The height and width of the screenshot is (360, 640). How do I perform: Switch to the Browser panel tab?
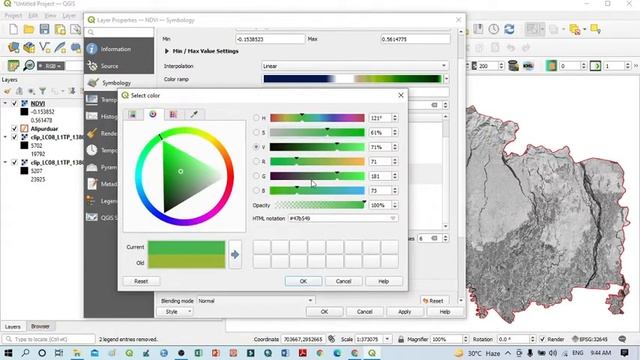40,327
